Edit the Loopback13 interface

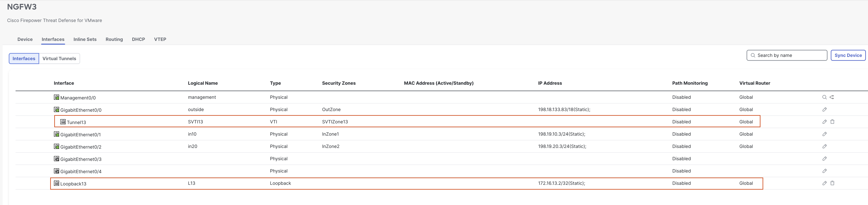pos(824,183)
